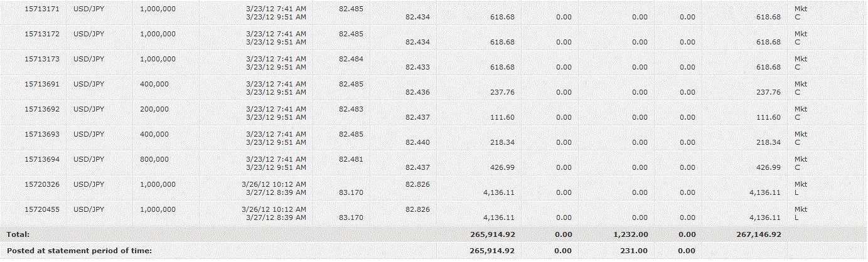This screenshot has height=262, width=868.
Task: Click the "Total:" row label
Action: click(x=18, y=234)
